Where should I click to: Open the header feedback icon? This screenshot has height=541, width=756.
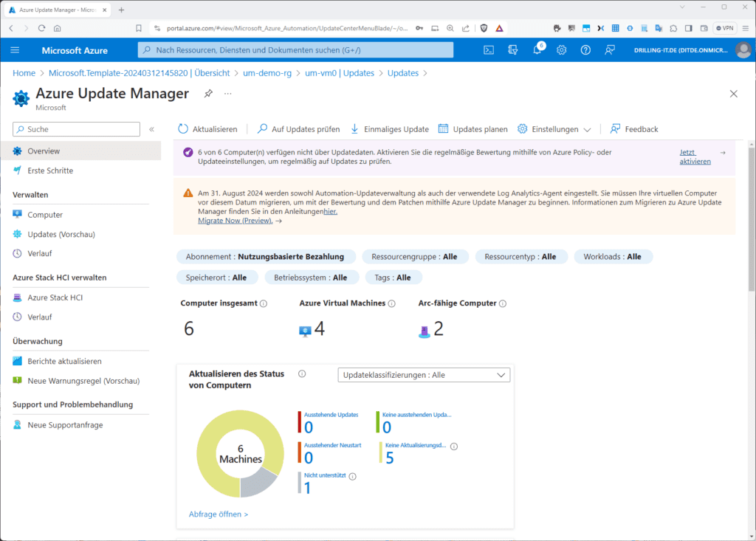point(609,50)
